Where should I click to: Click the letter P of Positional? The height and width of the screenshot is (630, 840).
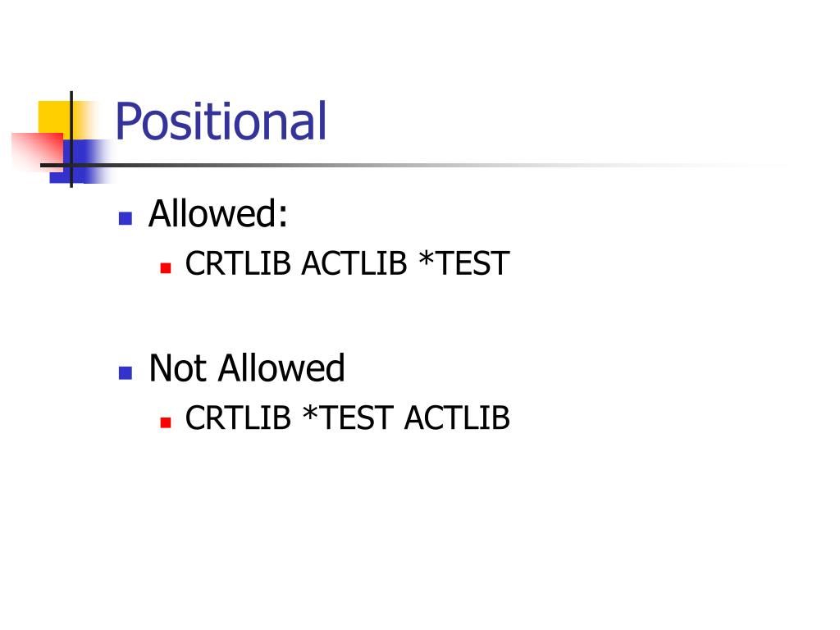pyautogui.click(x=127, y=121)
